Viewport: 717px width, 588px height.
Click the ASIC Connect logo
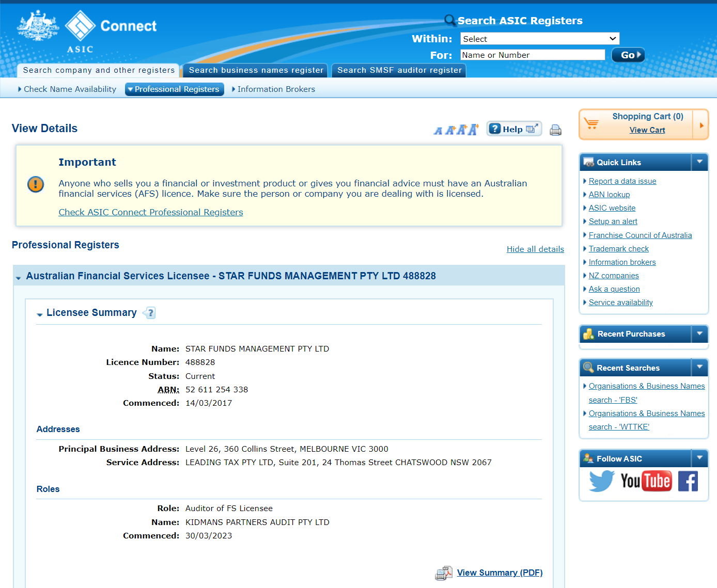coord(87,32)
